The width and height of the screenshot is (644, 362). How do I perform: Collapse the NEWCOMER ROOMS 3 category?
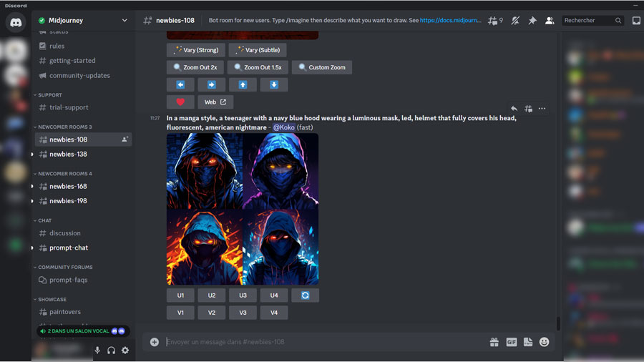click(x=64, y=127)
